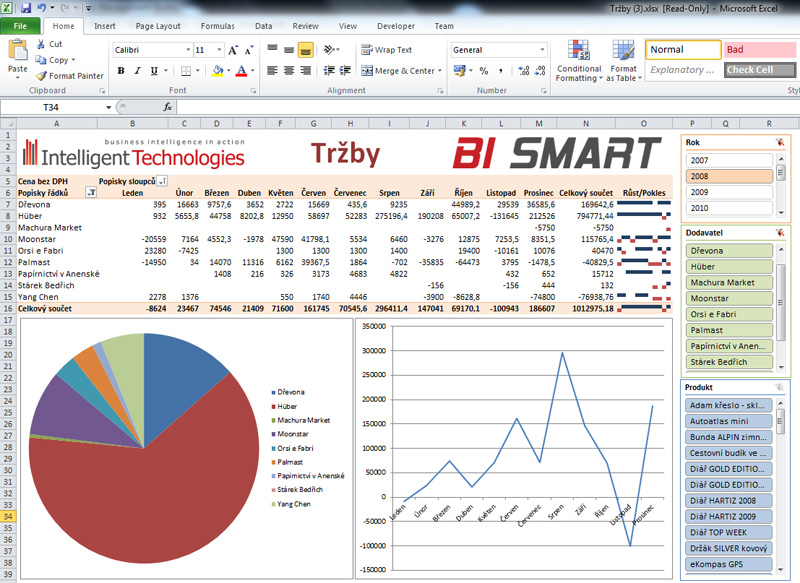This screenshot has height=583, width=800.
Task: Switch to the Formulas tab
Action: click(x=218, y=26)
